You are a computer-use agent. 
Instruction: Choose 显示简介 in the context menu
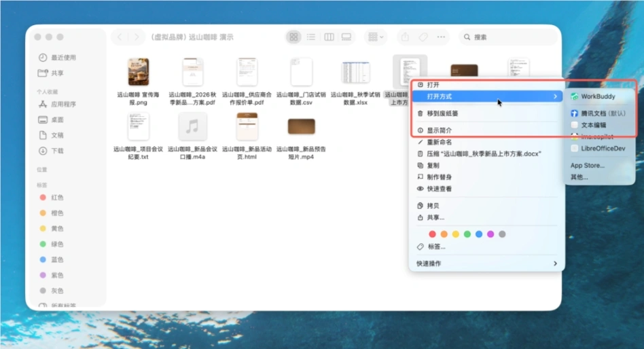click(x=486, y=130)
